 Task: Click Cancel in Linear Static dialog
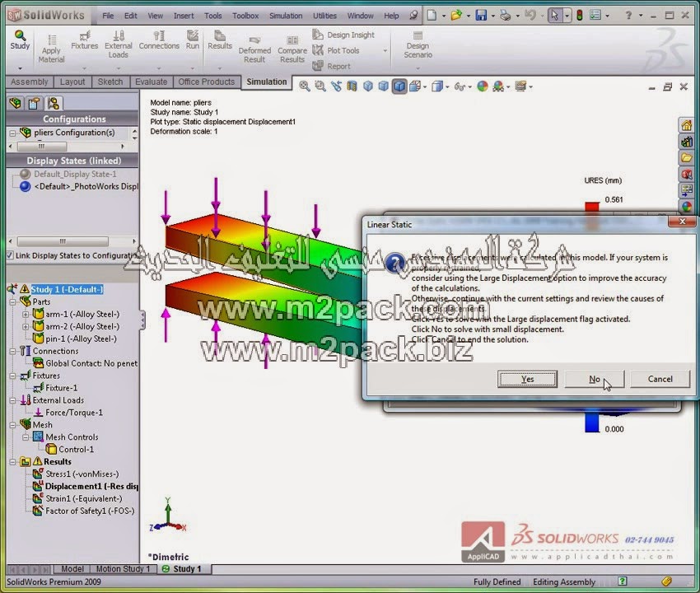pos(660,379)
